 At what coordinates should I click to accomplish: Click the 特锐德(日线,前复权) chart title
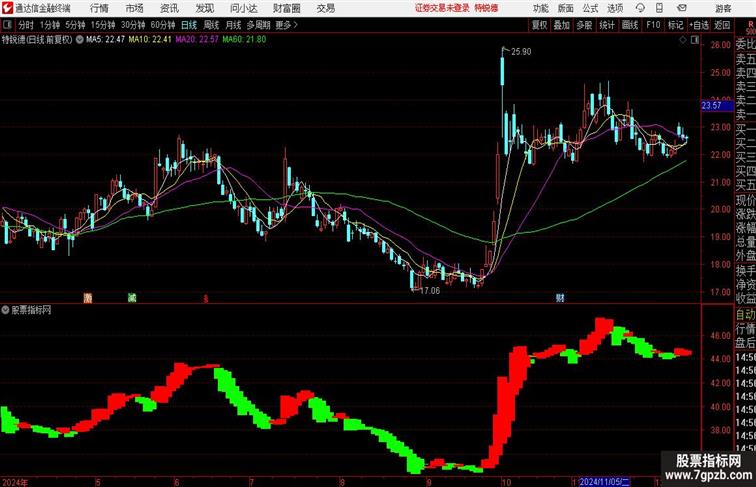(x=37, y=40)
